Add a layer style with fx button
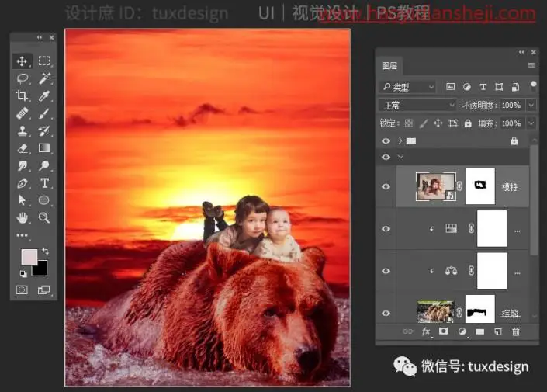This screenshot has height=392, width=547. (x=426, y=331)
